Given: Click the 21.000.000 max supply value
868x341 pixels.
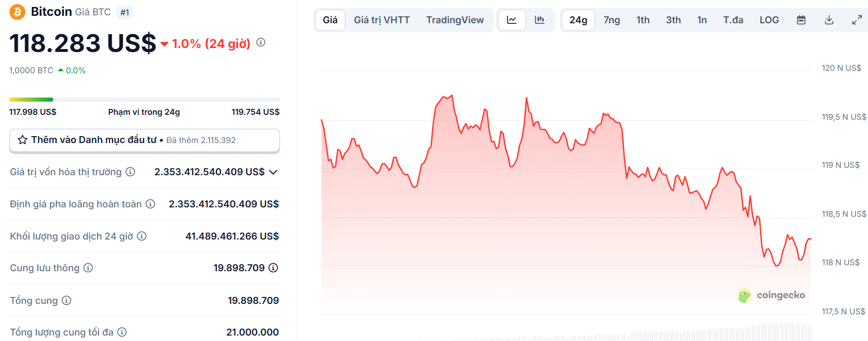Looking at the screenshot, I should click(253, 332).
